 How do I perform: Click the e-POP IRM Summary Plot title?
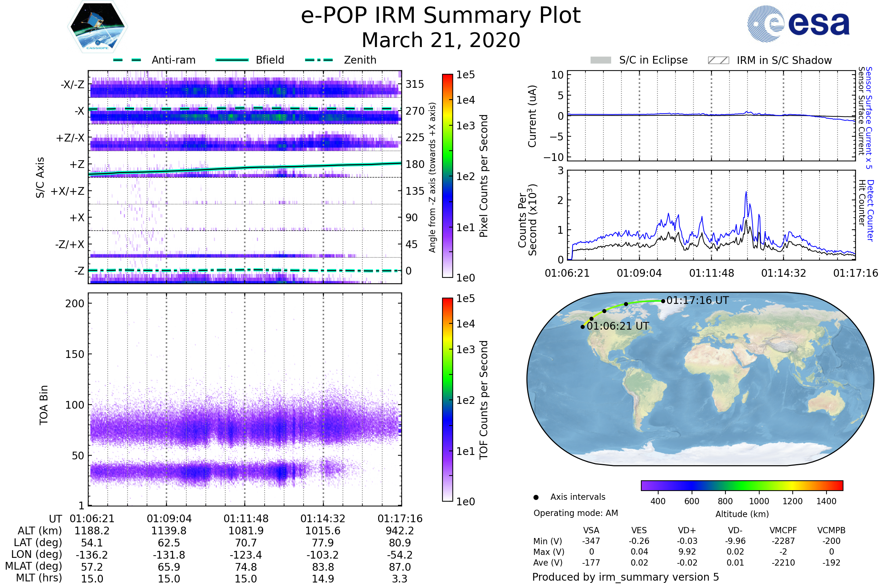(x=441, y=16)
